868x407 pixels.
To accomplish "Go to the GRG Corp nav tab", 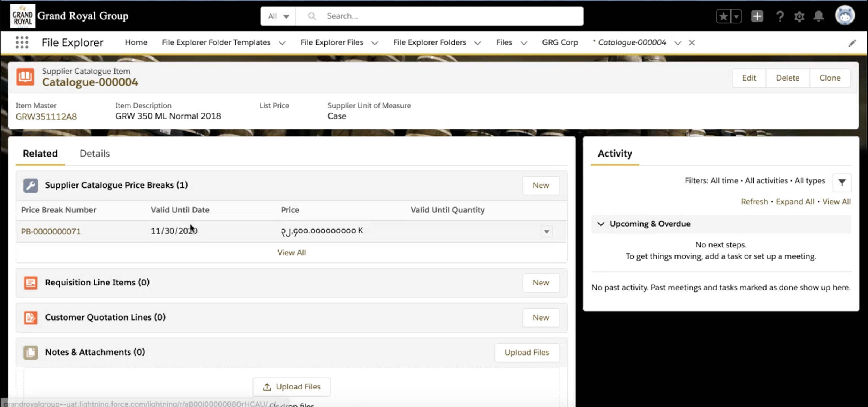I will tap(560, 42).
